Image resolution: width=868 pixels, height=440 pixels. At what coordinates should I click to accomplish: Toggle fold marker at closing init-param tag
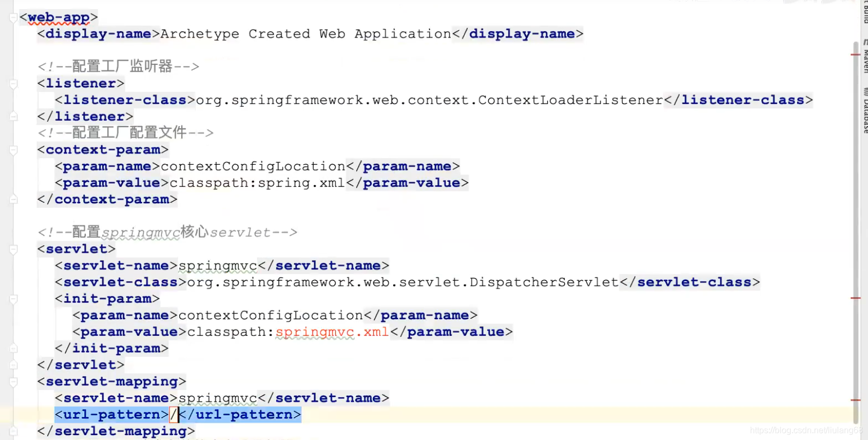pos(13,348)
